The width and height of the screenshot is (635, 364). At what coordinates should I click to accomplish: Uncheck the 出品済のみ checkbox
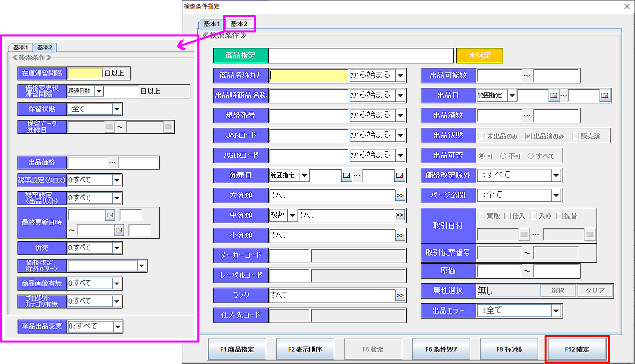529,136
